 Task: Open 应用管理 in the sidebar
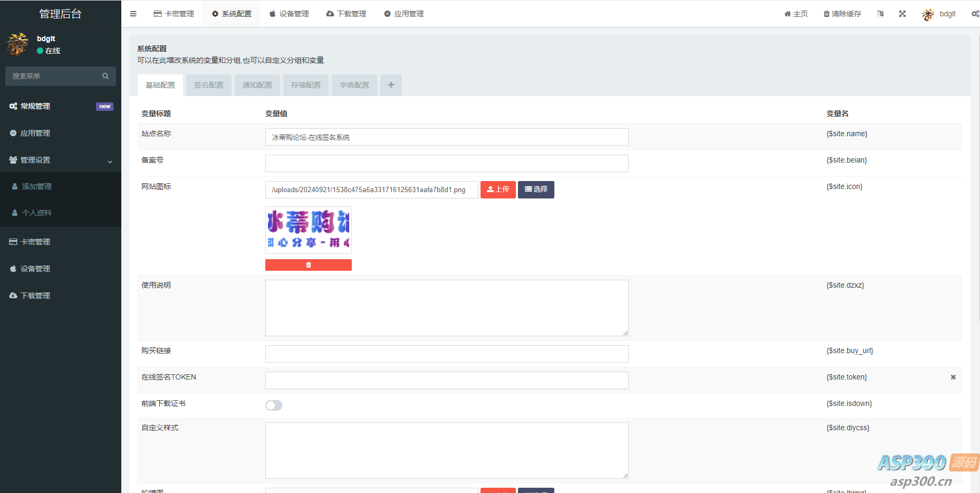pos(61,133)
